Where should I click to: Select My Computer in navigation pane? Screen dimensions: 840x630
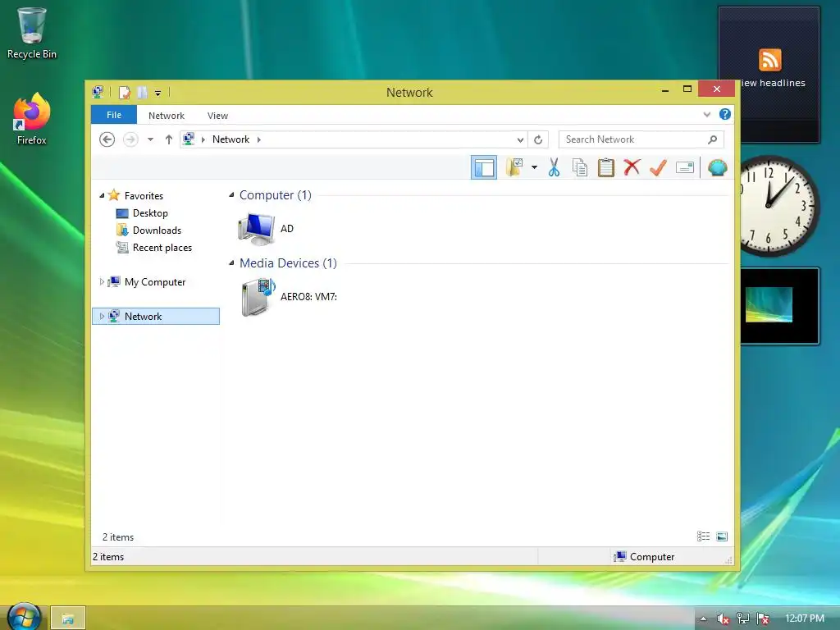click(155, 282)
